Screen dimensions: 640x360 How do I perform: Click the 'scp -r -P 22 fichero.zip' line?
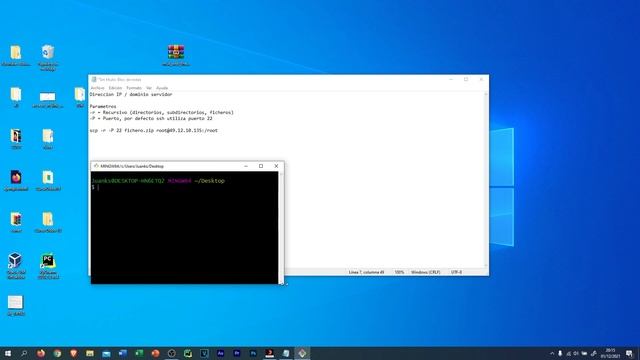point(153,131)
